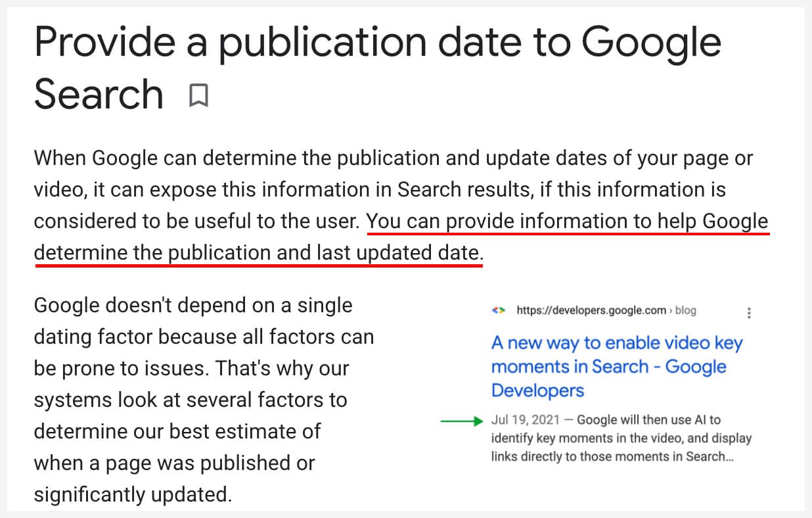
Task: Click the heading 'Provide a publication date to Google Search'
Action: (377, 68)
